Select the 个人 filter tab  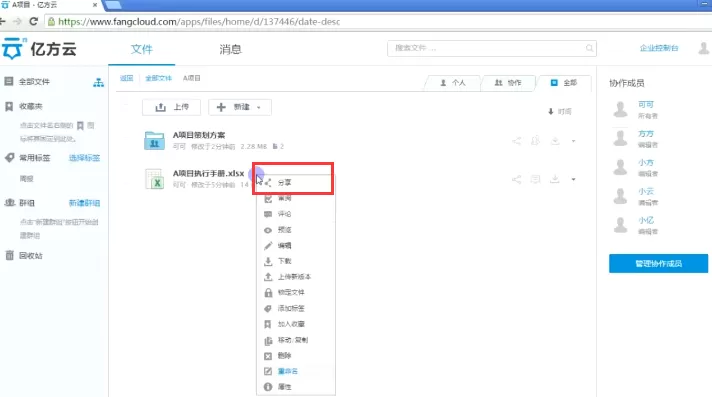pos(453,83)
